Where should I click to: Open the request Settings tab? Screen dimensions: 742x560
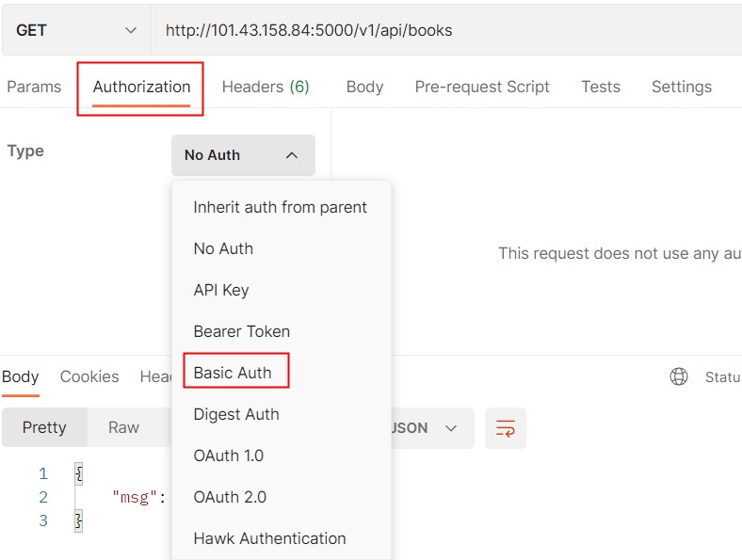[682, 87]
